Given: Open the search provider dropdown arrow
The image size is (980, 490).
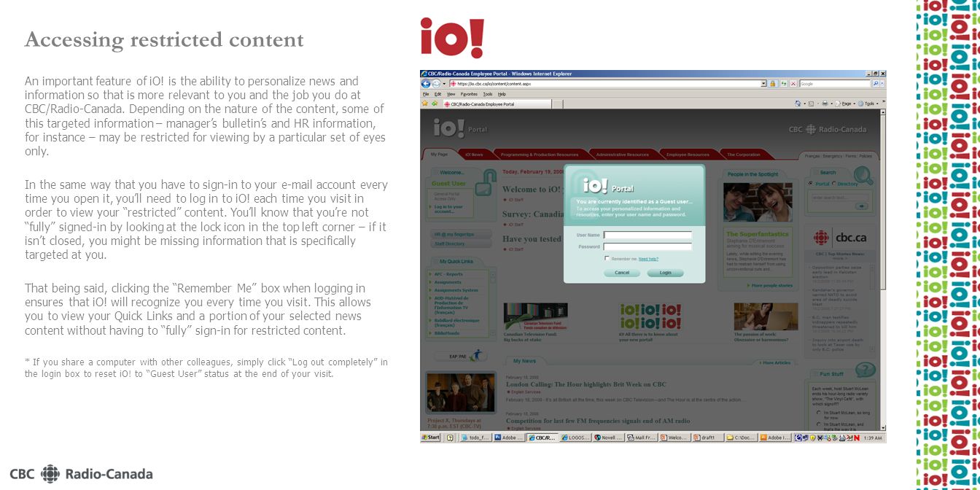Looking at the screenshot, I should (x=882, y=84).
